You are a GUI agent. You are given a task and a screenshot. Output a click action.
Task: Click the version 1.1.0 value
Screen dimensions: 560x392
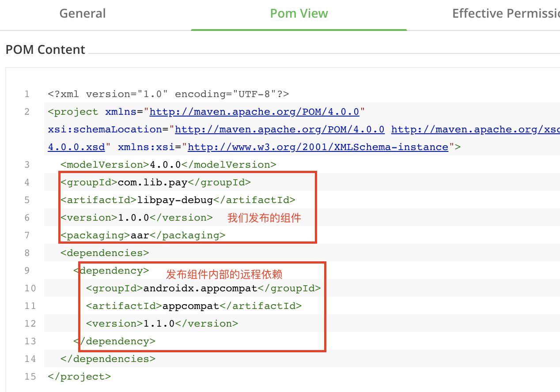(x=159, y=324)
